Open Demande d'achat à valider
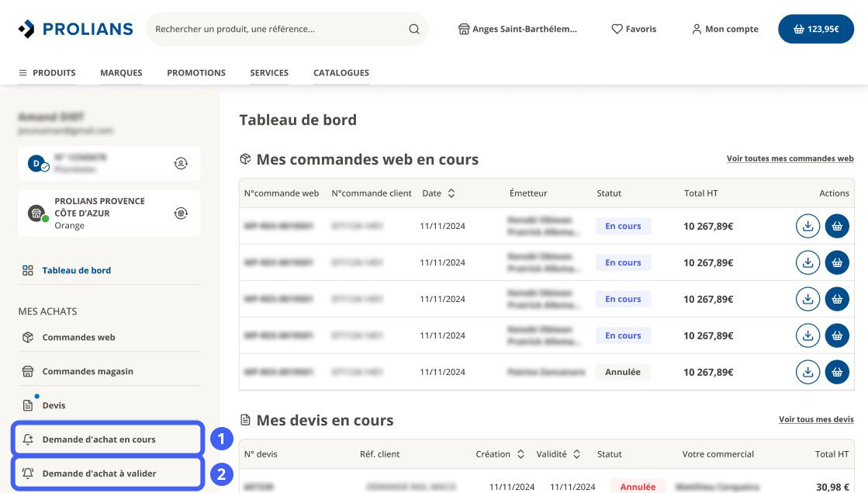This screenshot has height=493, width=868. (108, 474)
